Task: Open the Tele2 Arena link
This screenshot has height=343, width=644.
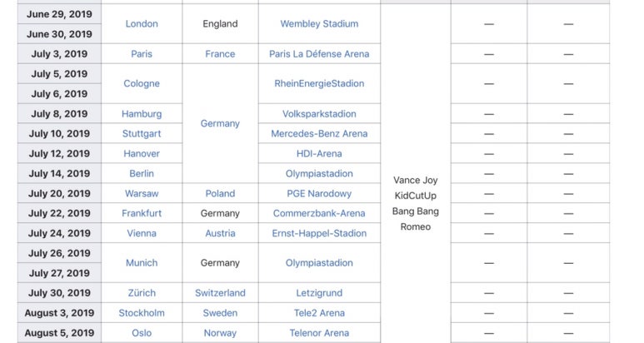Action: point(319,313)
